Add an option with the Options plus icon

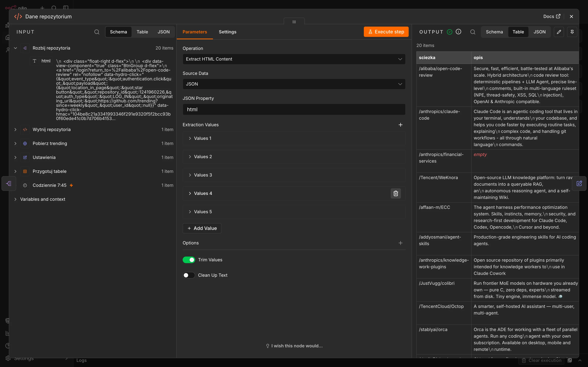[x=400, y=243]
